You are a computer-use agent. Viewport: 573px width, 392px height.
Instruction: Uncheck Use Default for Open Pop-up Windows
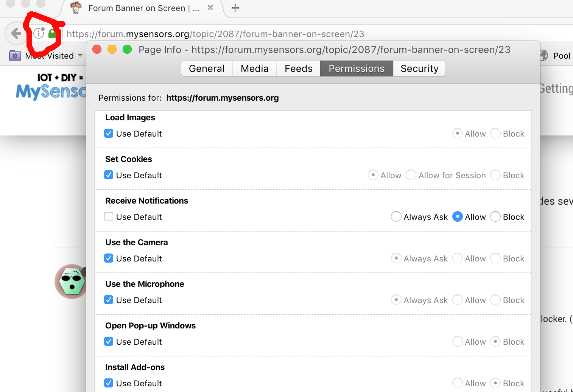click(x=109, y=342)
